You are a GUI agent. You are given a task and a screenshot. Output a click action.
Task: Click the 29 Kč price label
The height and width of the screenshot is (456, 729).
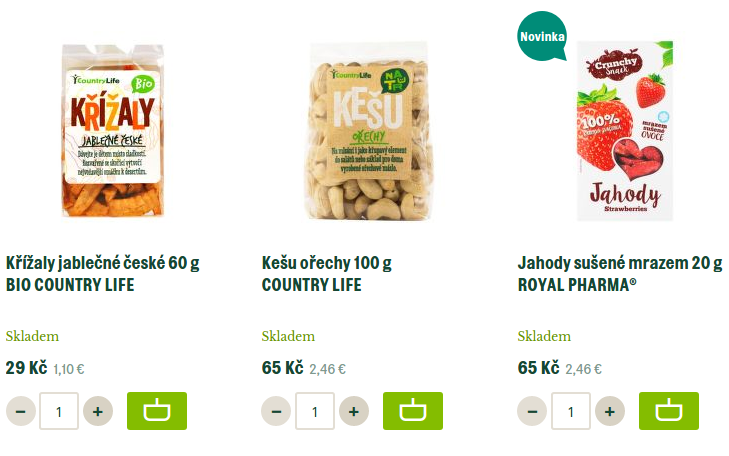27,368
